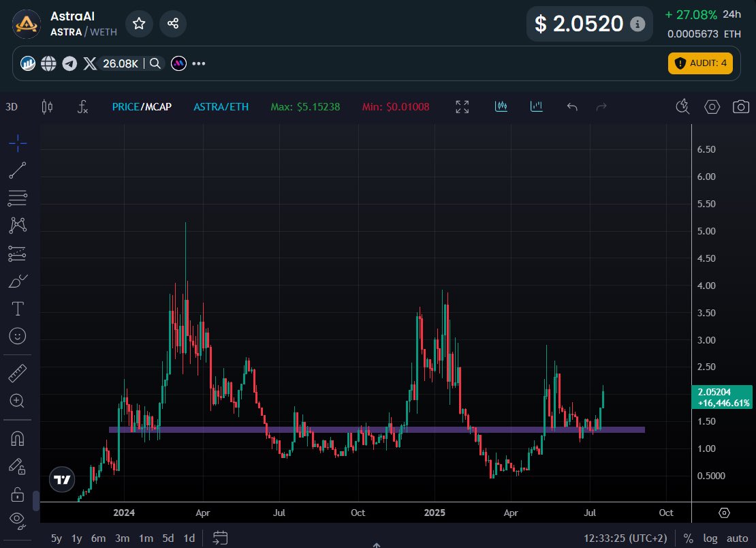
Task: Set the chart range to 5y
Action: click(57, 538)
